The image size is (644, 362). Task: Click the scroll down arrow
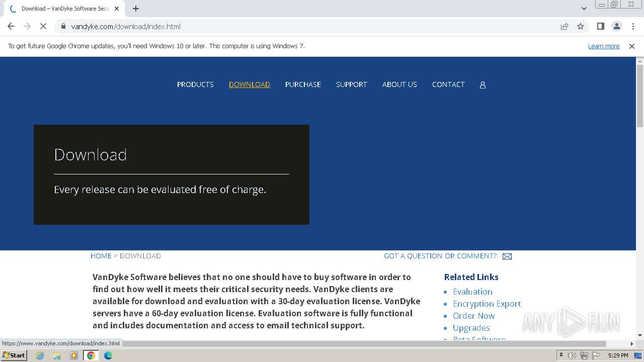tap(640, 335)
